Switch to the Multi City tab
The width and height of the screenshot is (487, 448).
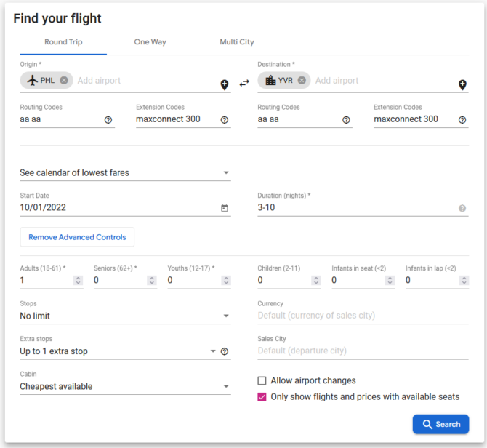coord(237,42)
